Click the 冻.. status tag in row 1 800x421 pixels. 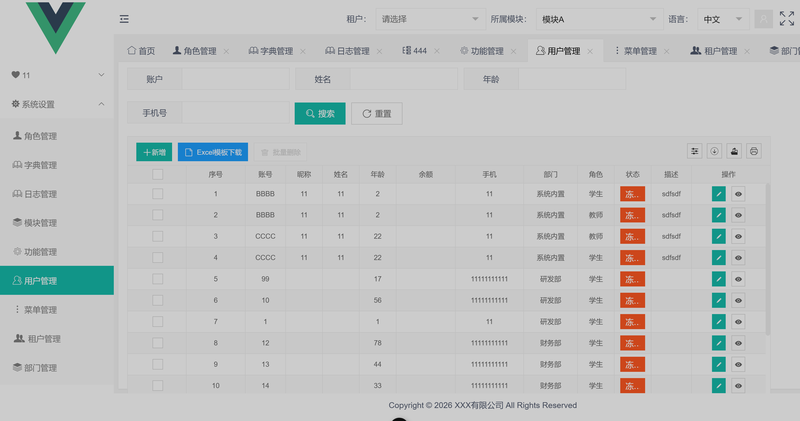633,194
